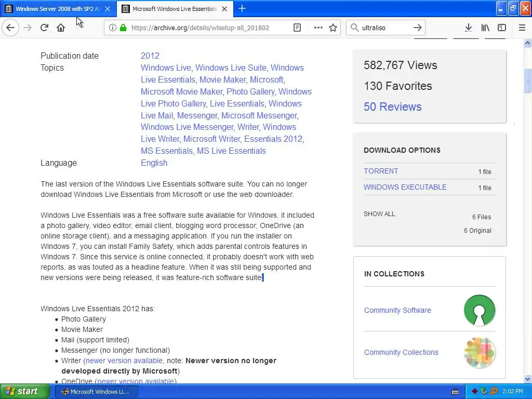Follow the Photo Gallery topic link
This screenshot has width=532, height=399.
[x=250, y=91]
